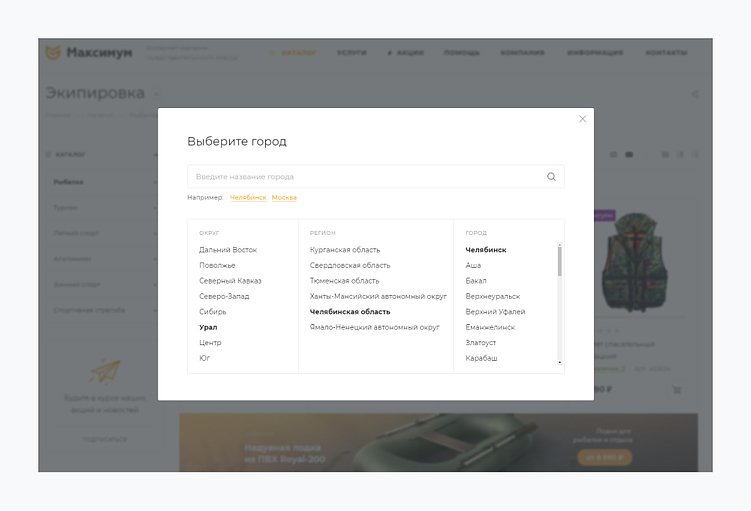Pick city Златоуст
Image resolution: width=751 pixels, height=511 pixels.
pos(480,342)
